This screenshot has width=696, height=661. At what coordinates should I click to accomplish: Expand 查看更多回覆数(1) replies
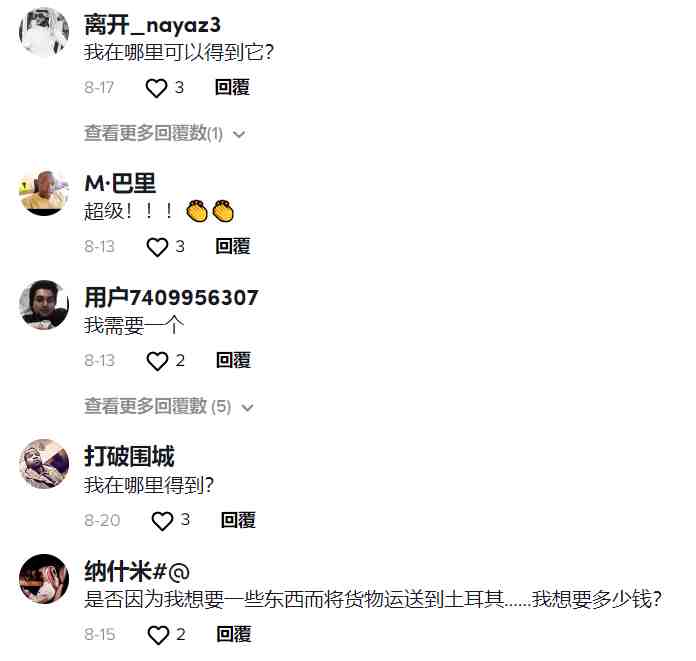coord(165,133)
